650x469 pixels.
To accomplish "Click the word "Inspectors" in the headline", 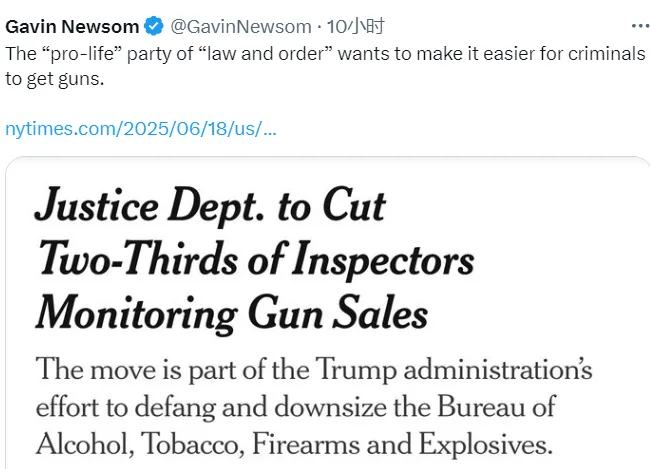I will pos(391,260).
